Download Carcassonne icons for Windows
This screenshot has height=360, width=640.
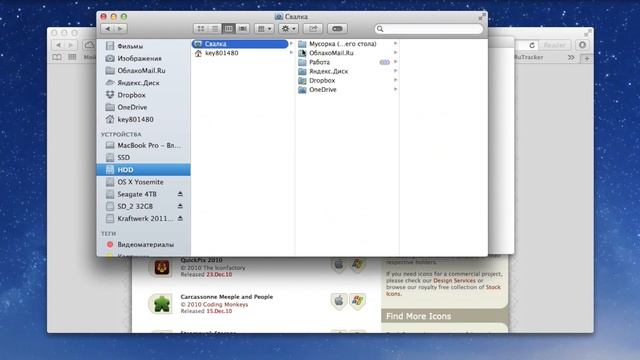(x=358, y=301)
